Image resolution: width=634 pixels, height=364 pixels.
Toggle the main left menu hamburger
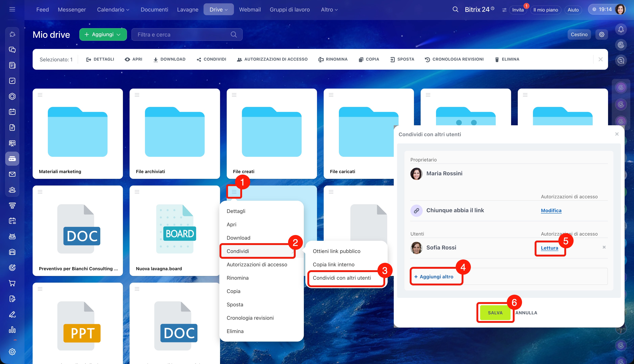coord(12,9)
